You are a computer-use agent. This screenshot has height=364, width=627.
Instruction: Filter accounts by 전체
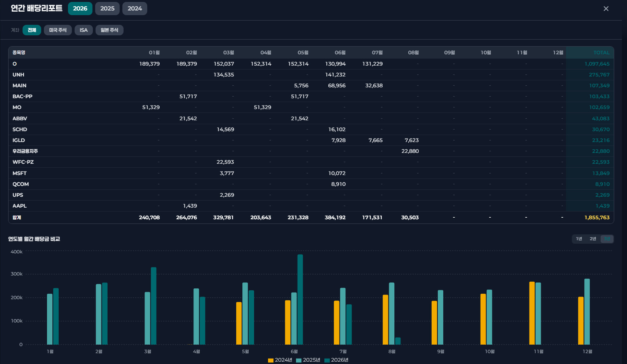(x=32, y=30)
